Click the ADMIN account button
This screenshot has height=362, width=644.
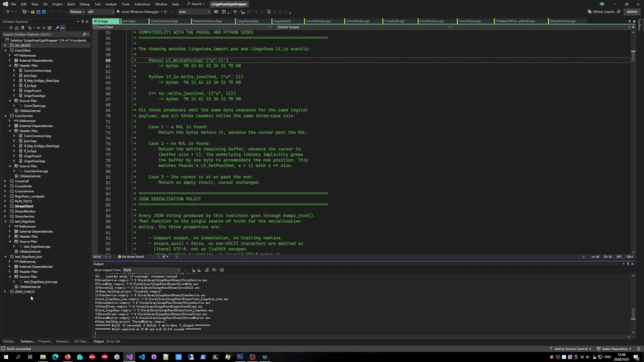tap(632, 12)
